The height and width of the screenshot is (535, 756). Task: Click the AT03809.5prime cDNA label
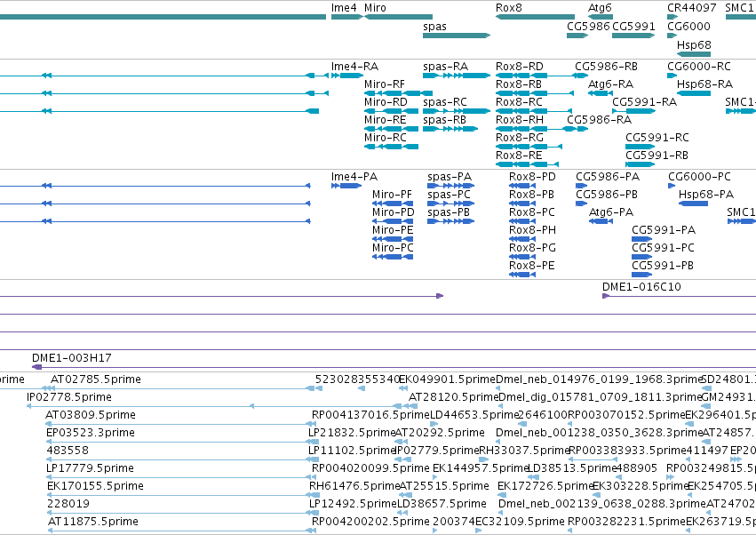[91, 416]
